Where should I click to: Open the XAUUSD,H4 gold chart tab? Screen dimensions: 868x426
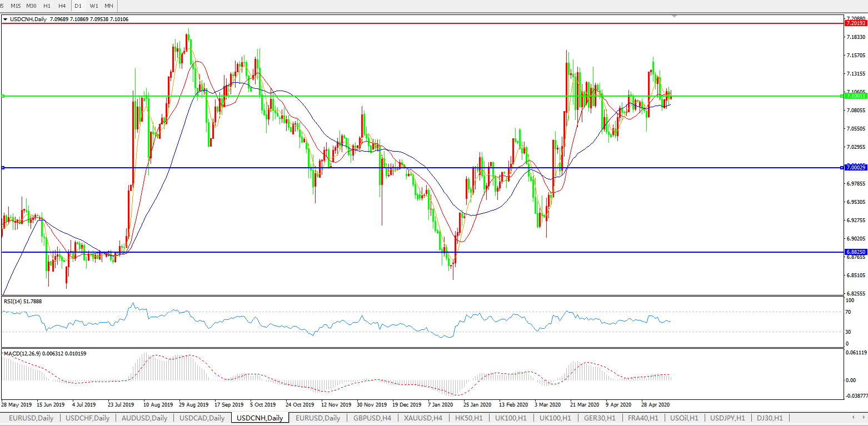click(x=423, y=418)
